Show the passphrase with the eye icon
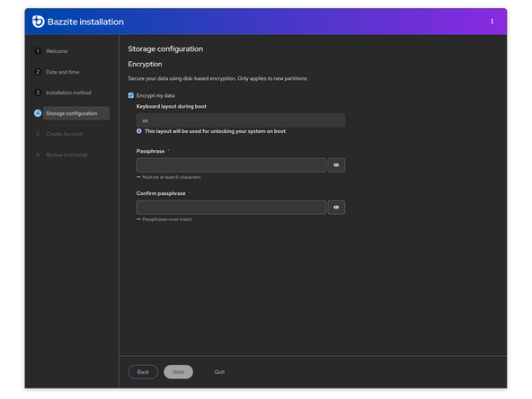This screenshot has height=399, width=532. (x=336, y=165)
